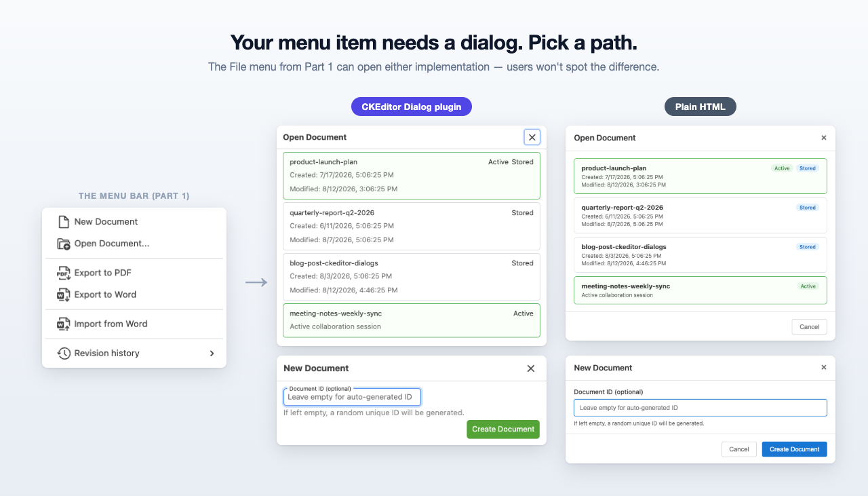868x496 pixels.
Task: Click Cancel next to blue Create Document
Action: coord(739,449)
